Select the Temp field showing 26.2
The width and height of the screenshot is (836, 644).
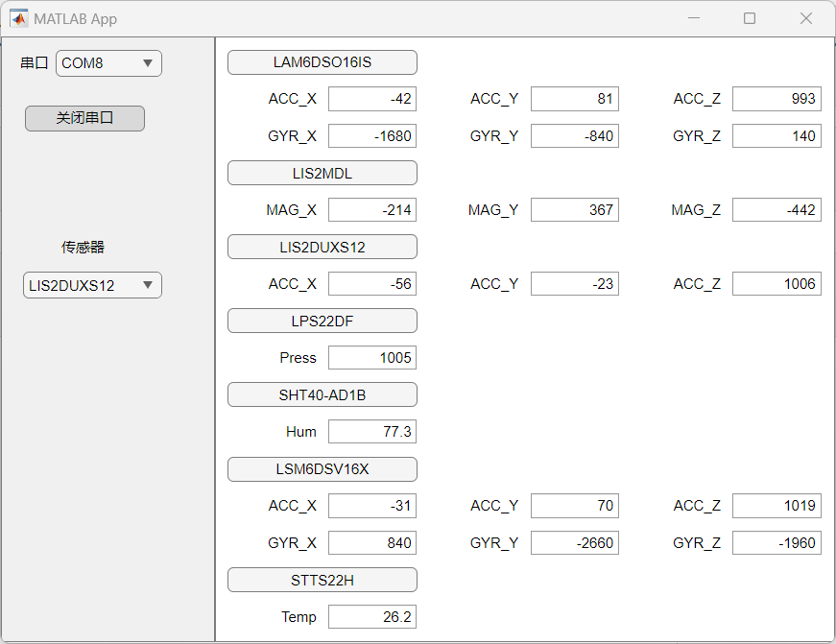[372, 617]
